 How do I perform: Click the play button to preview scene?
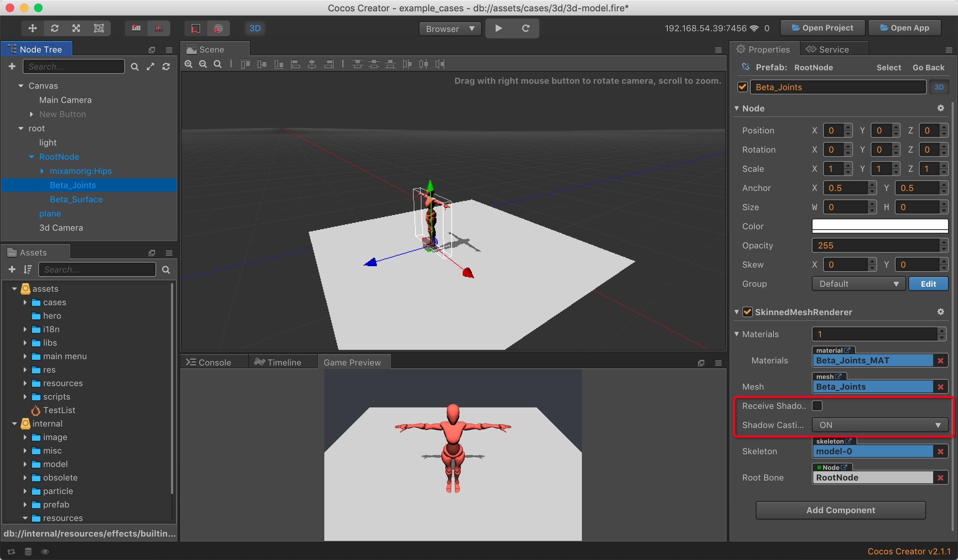(498, 28)
